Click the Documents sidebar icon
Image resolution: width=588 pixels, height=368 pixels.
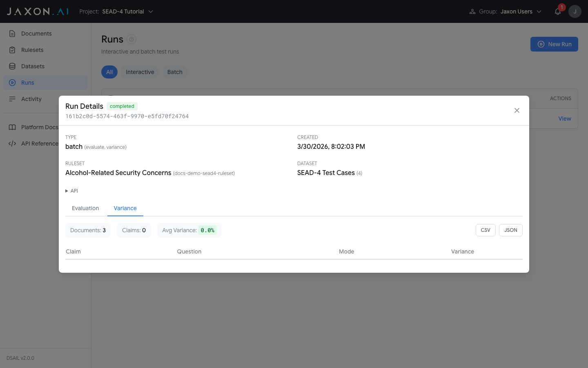[x=12, y=34]
